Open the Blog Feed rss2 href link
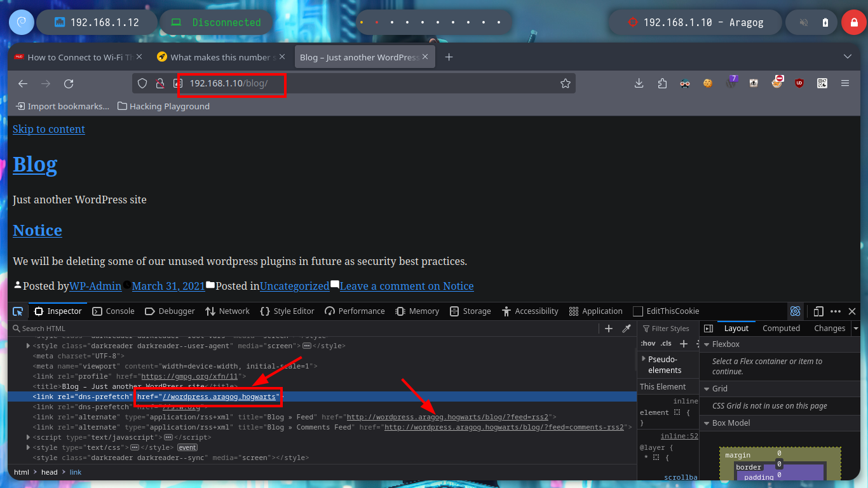 (x=447, y=417)
